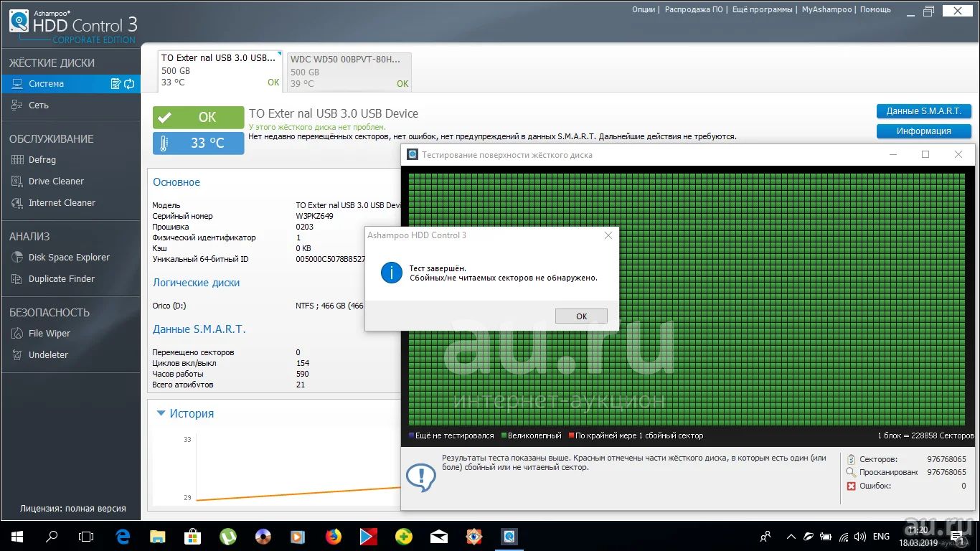Open Microsoft Store from taskbar
This screenshot has width=980, height=551.
(193, 536)
